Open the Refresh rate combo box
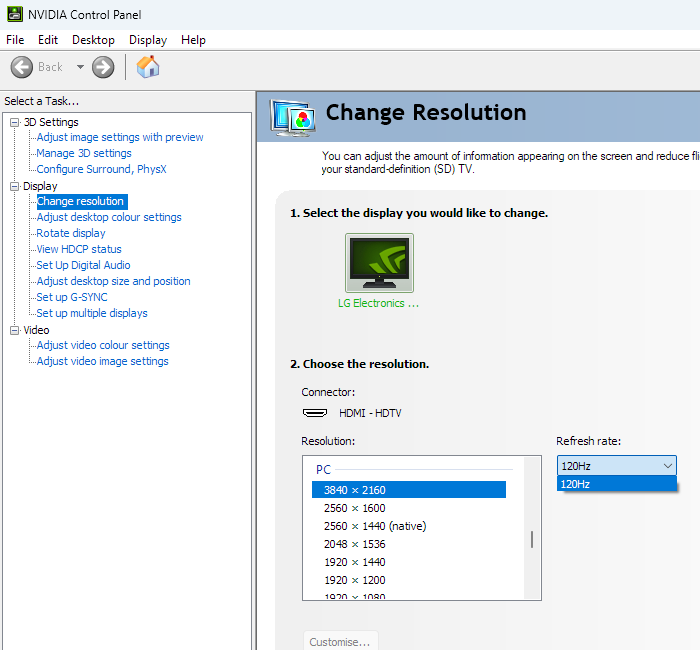Screen dimensions: 700x650 [617, 466]
